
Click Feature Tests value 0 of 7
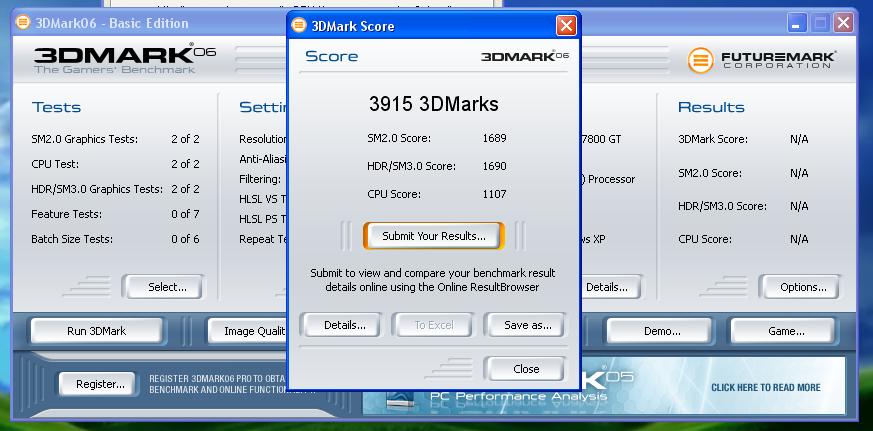185,214
